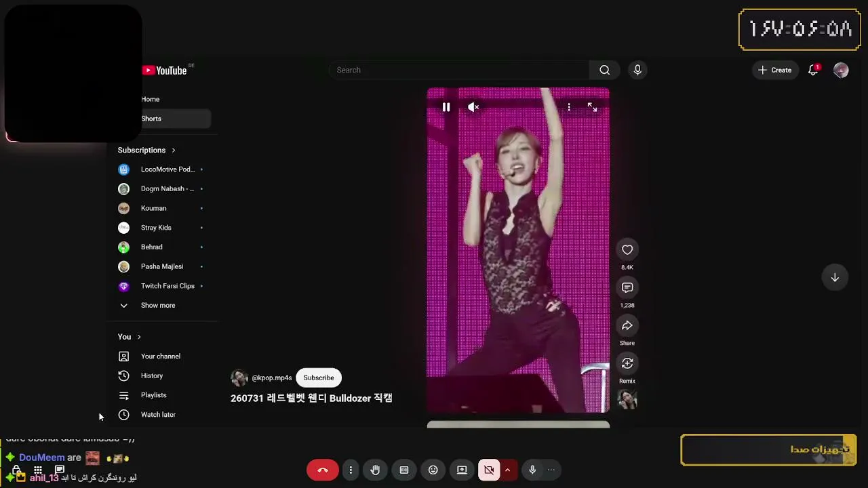Click the ahil_13 username in chat
Image resolution: width=868 pixels, height=488 pixels.
click(x=44, y=478)
